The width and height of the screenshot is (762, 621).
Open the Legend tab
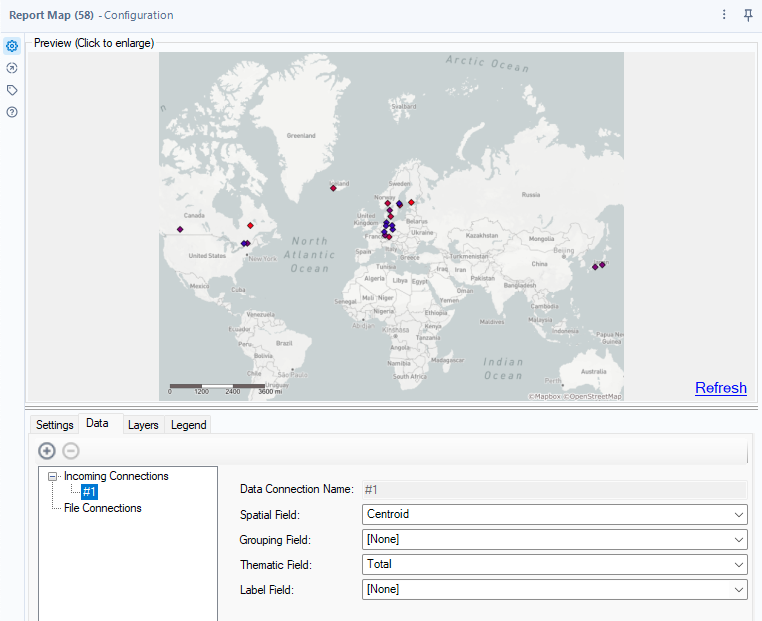pyautogui.click(x=189, y=425)
